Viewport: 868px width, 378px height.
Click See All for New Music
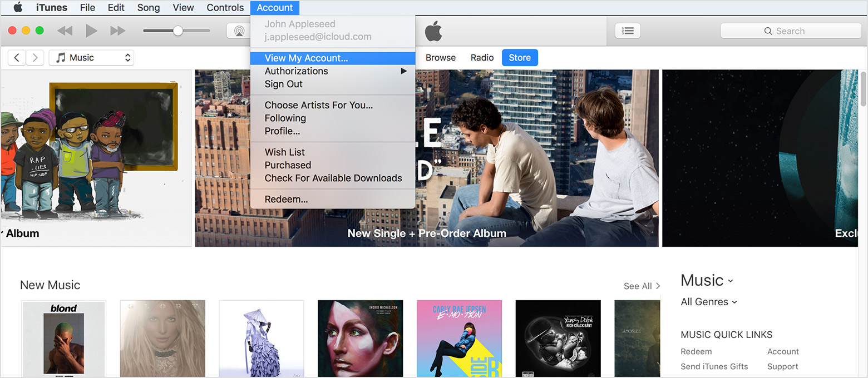tap(642, 286)
